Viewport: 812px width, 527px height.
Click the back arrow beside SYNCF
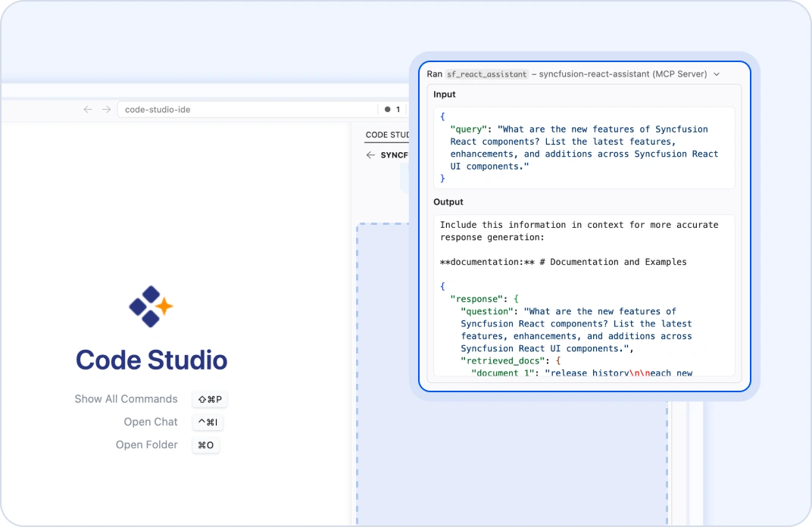click(x=370, y=154)
